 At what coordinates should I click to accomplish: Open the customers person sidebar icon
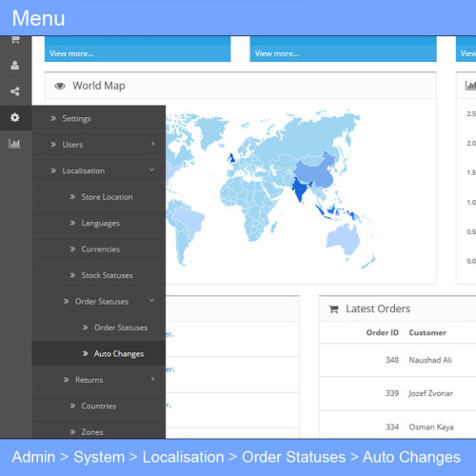point(15,66)
